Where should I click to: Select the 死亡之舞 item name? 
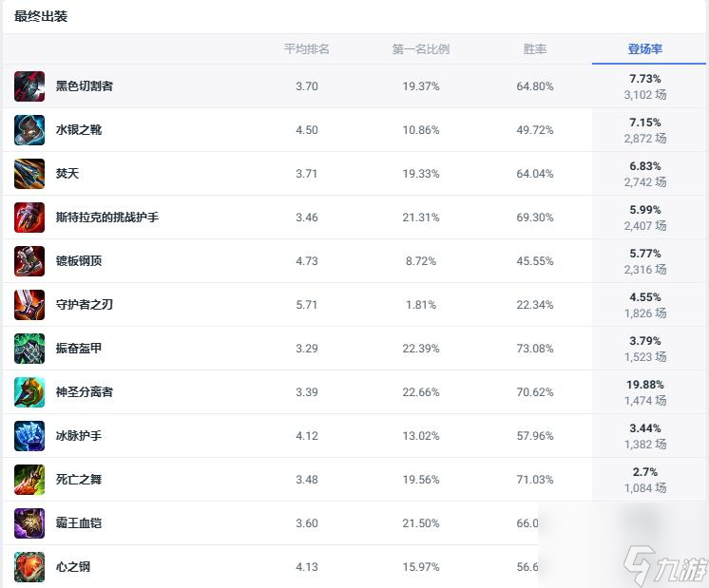coord(79,480)
